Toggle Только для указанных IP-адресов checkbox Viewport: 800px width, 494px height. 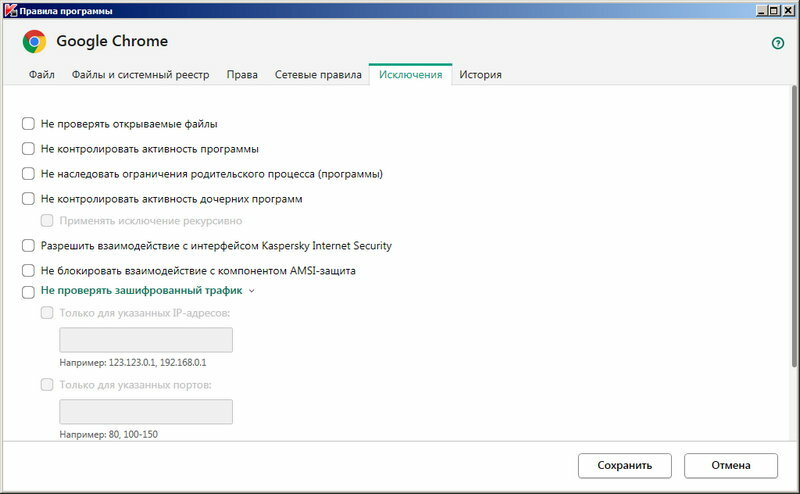(x=47, y=313)
